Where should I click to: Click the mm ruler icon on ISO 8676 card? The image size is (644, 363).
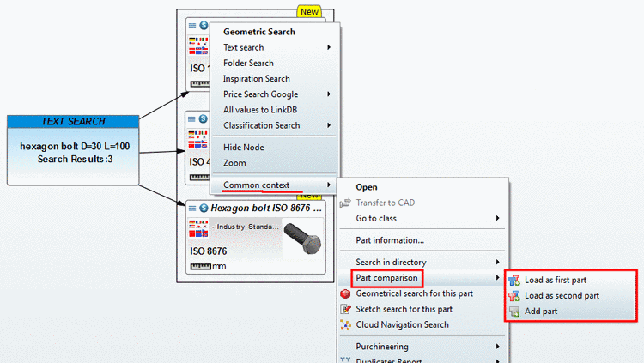click(200, 267)
